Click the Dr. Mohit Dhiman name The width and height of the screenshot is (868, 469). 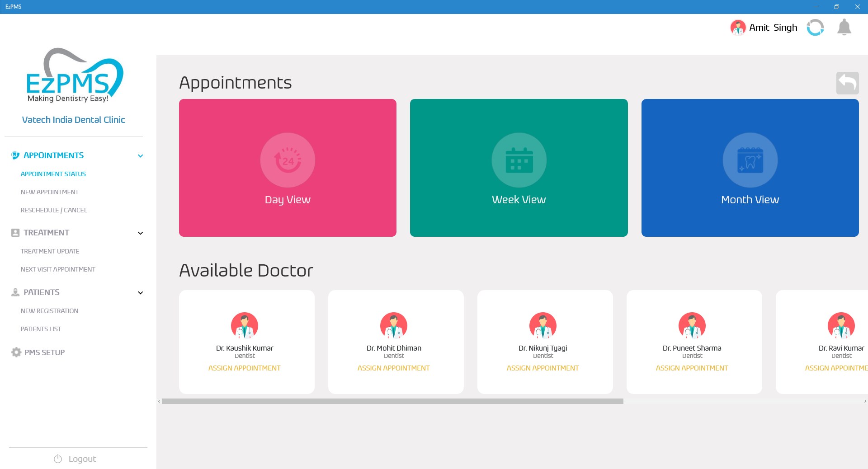click(394, 348)
